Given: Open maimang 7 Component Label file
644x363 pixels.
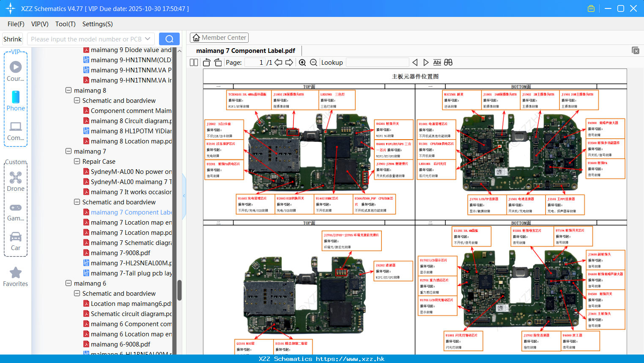Looking at the screenshot, I should [132, 212].
